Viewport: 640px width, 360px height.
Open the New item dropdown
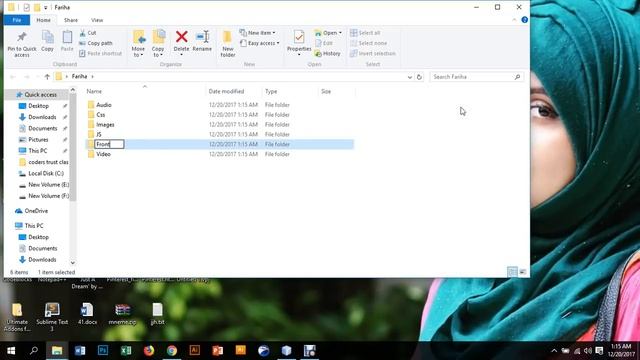click(x=258, y=33)
